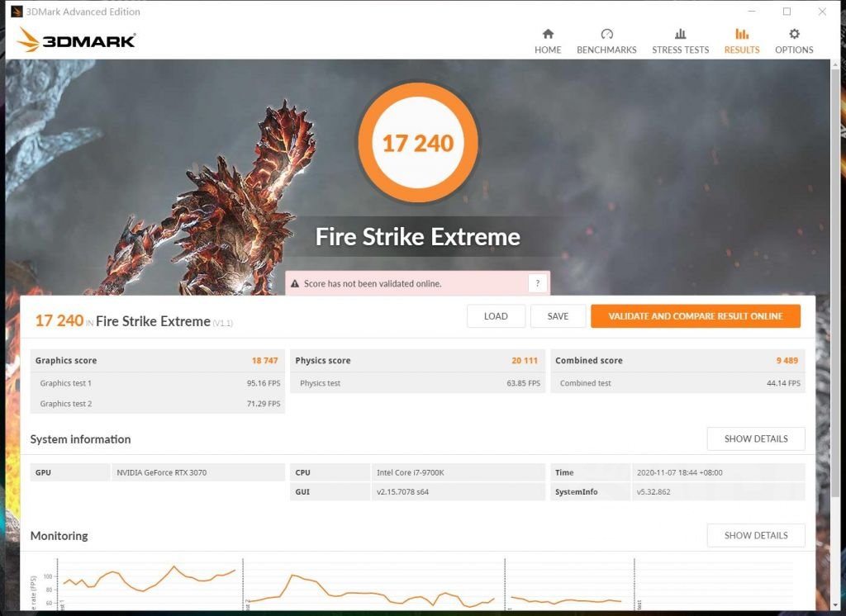Select the Results icon in top navigation
The image size is (846, 616).
coord(741,35)
